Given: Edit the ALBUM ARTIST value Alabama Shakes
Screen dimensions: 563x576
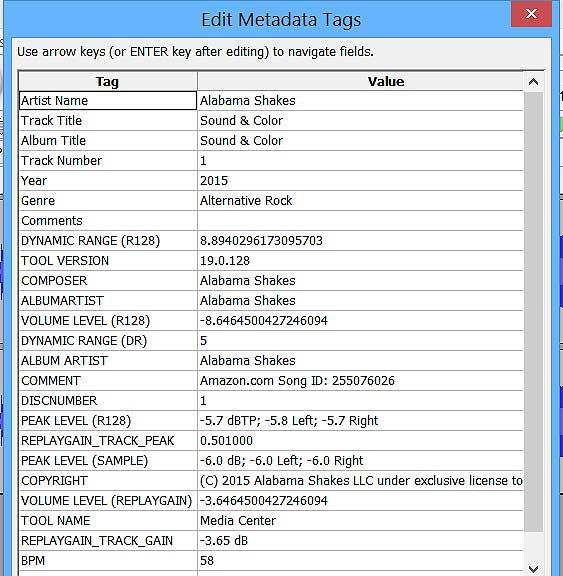Looking at the screenshot, I should click(361, 361).
